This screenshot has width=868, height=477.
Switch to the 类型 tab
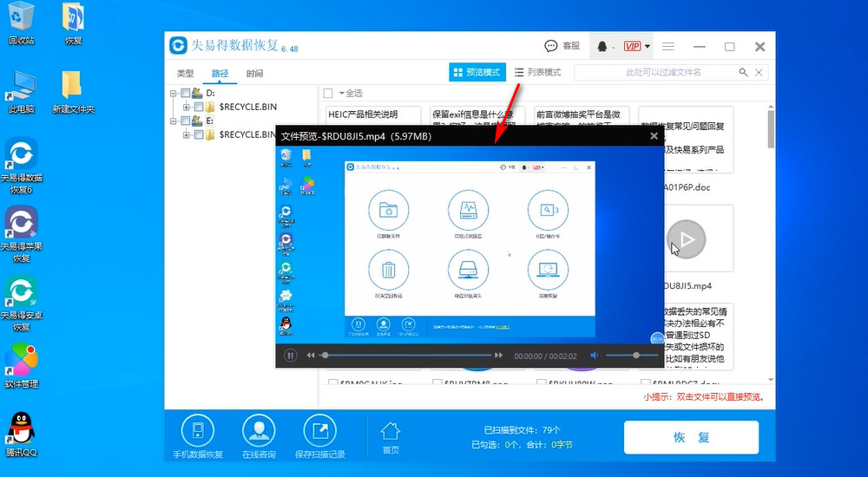coord(186,73)
